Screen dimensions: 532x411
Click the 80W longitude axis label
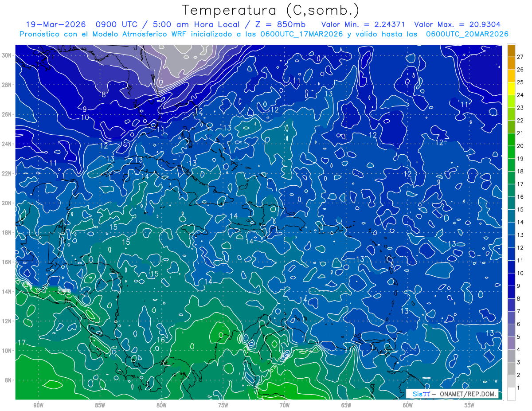(x=161, y=406)
